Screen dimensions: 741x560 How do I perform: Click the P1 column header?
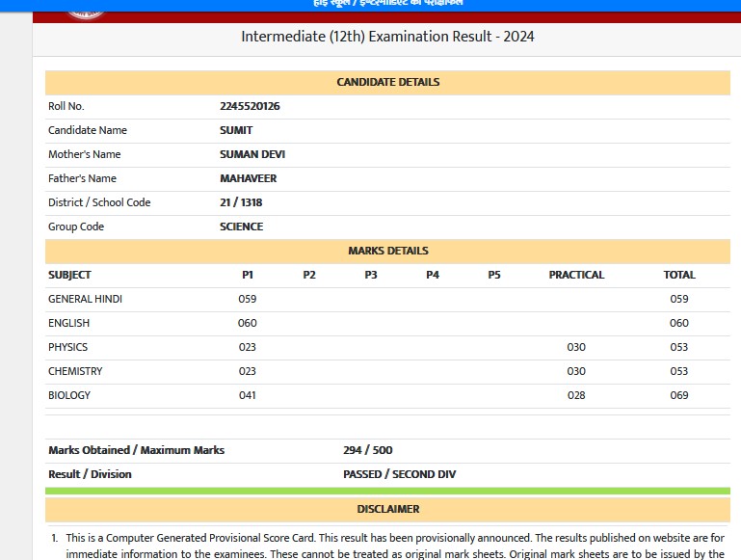(248, 275)
